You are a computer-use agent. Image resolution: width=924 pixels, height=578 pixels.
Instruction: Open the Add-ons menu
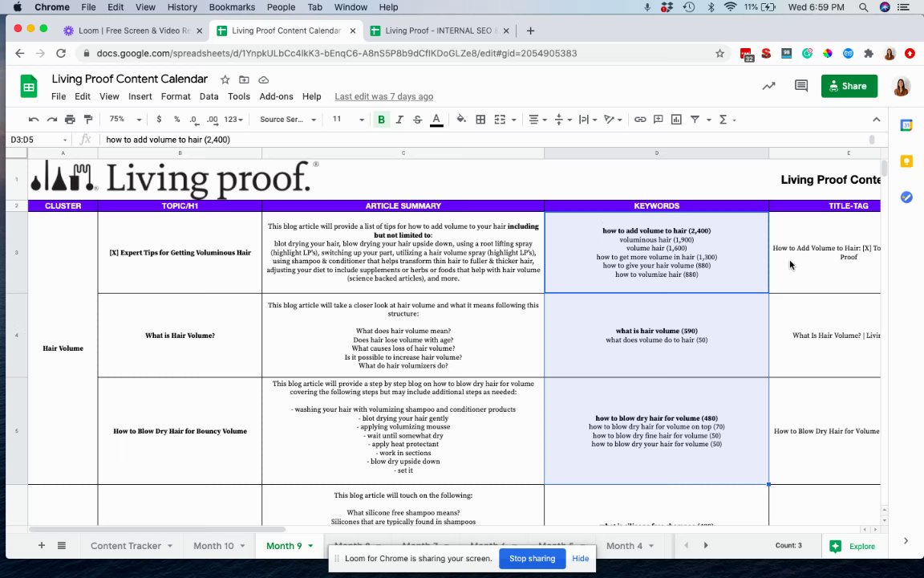277,96
